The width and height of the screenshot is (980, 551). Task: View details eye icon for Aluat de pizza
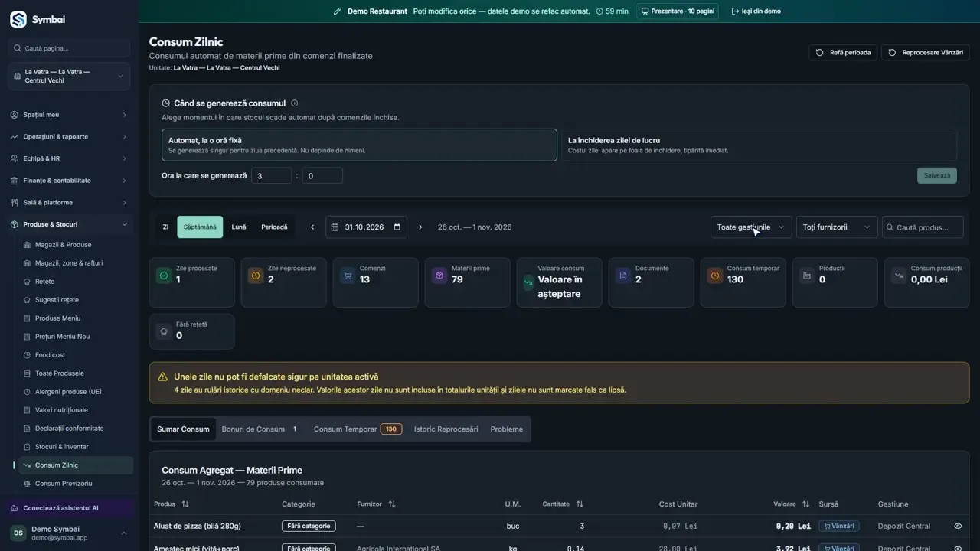[958, 527]
